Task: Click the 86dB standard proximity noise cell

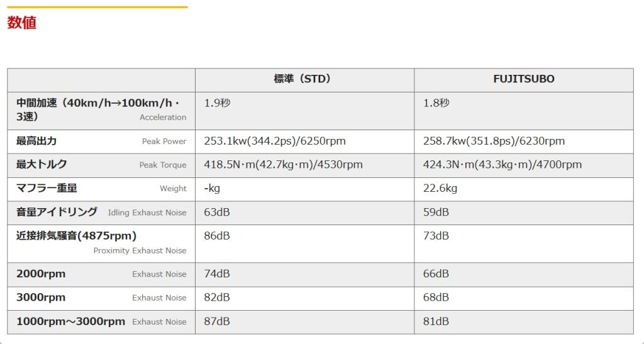Action: [217, 236]
